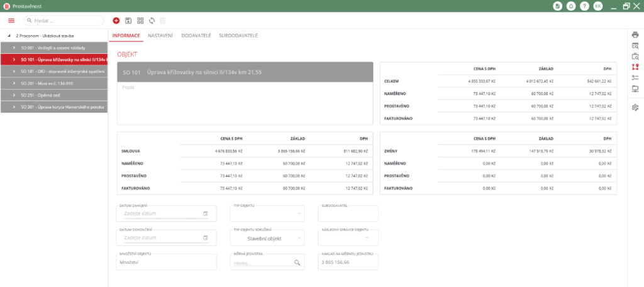Open the hamburger menu
The image size is (644, 287).
11,21
